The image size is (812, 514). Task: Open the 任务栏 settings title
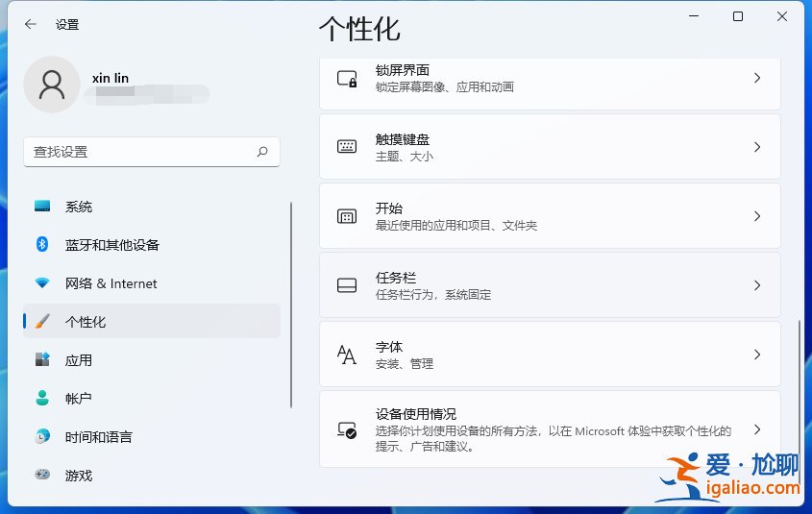click(x=396, y=278)
